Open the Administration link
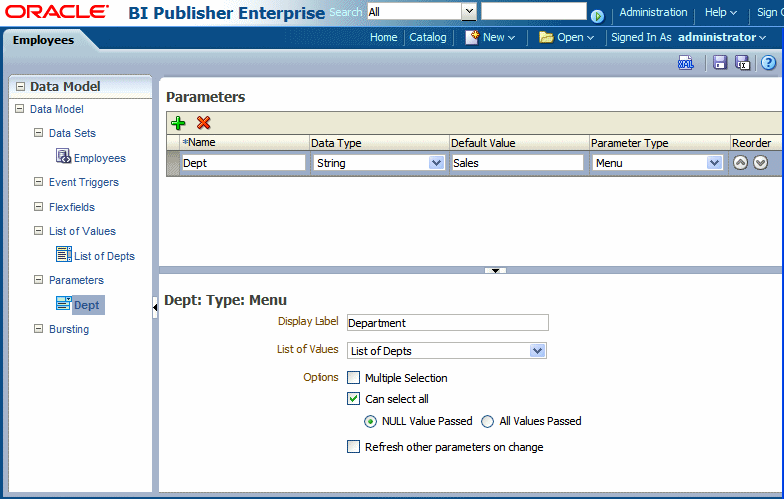Screen dimensions: 784x499 (x=653, y=12)
